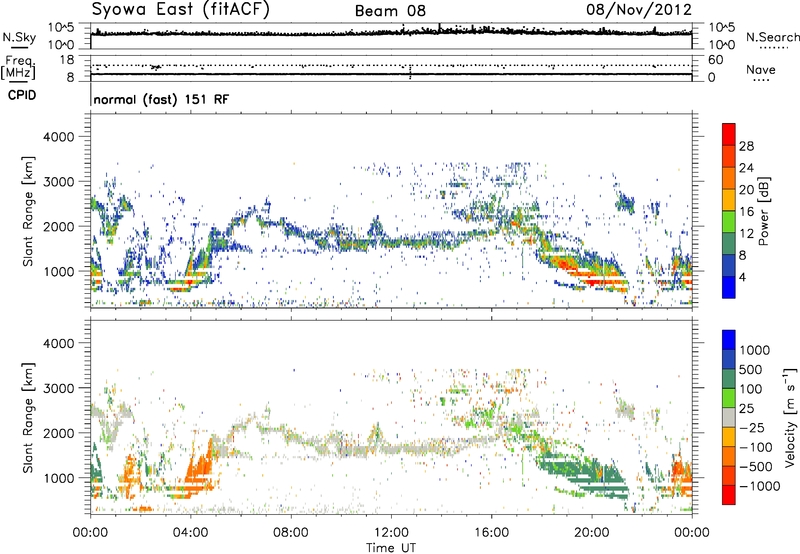Click 'Slant Range [km]' label of power panel
The width and height of the screenshot is (800, 554).
click(28, 211)
